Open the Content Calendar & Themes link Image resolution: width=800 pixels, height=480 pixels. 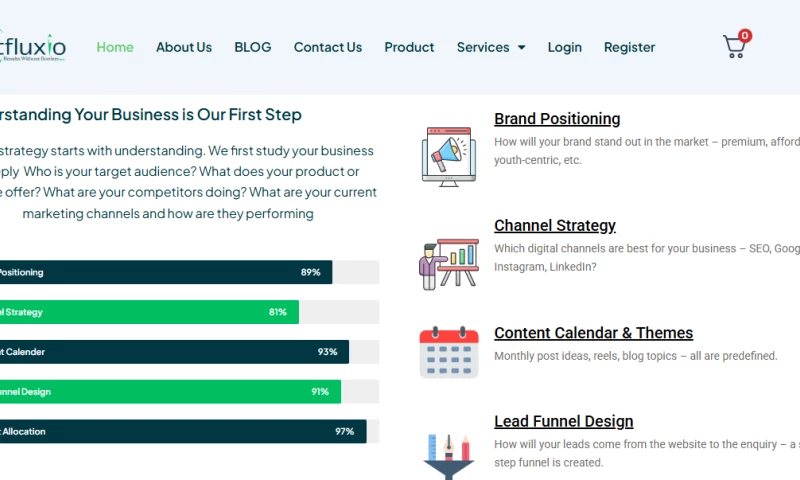coord(593,333)
